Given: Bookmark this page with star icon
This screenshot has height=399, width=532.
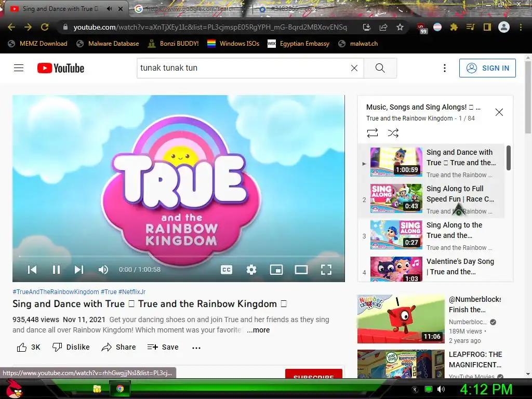Looking at the screenshot, I should coord(400,27).
